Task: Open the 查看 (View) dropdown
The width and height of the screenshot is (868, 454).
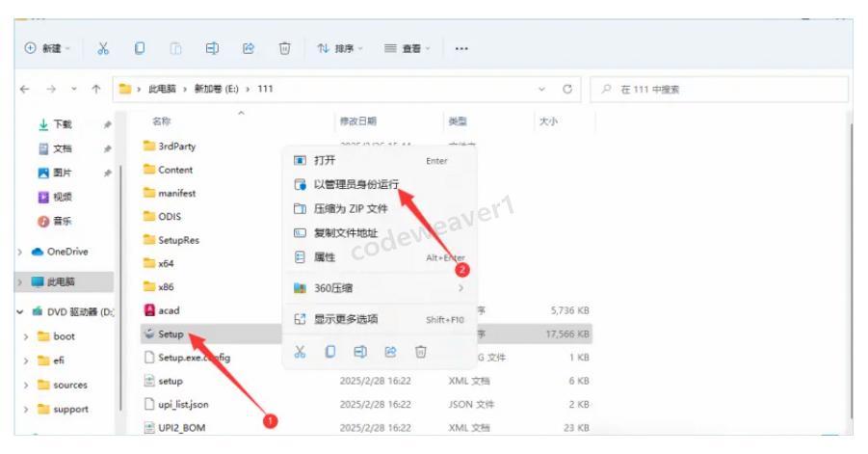Action: [x=407, y=49]
